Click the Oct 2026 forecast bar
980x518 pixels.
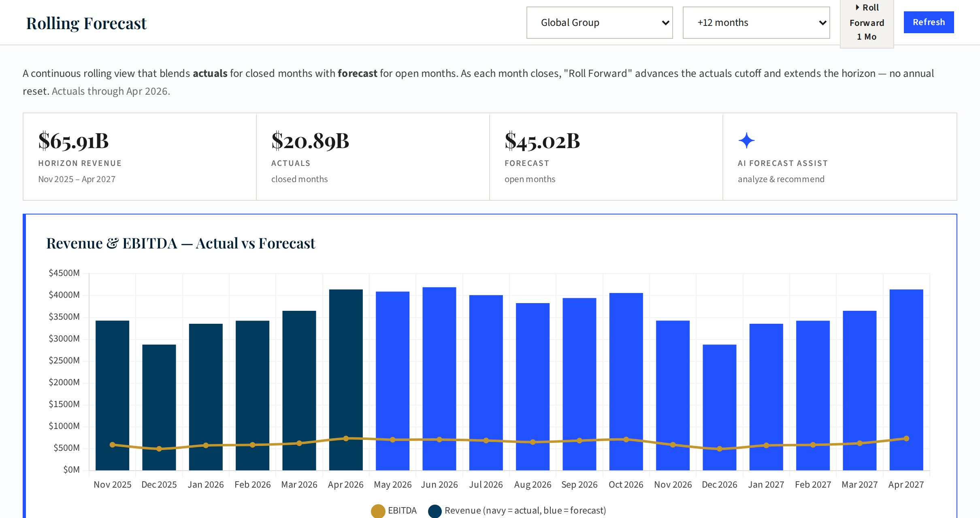(626, 382)
